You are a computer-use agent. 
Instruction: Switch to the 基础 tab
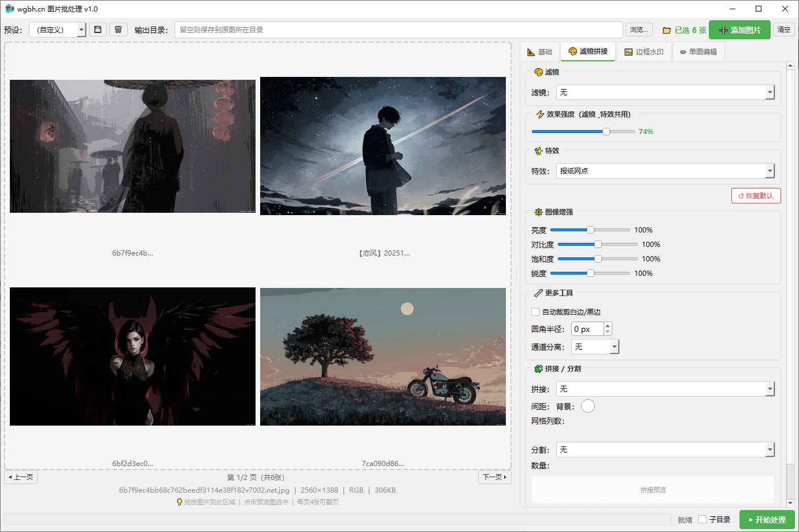coord(540,51)
